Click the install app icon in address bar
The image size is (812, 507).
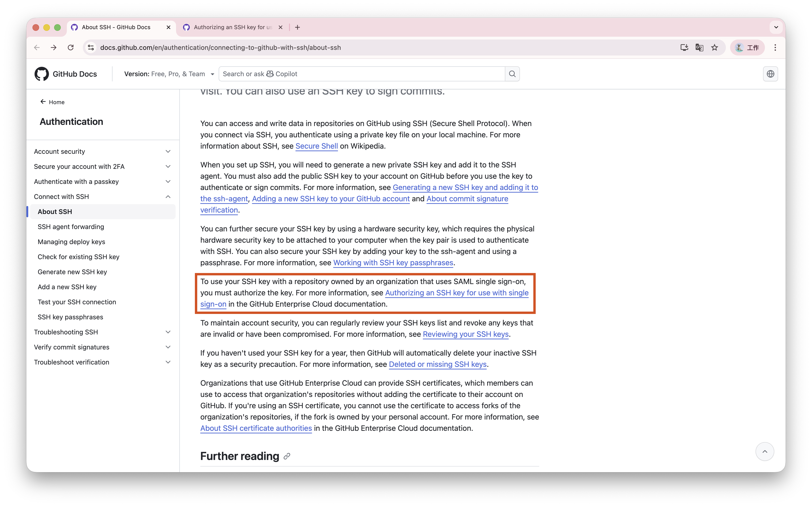[x=684, y=48]
